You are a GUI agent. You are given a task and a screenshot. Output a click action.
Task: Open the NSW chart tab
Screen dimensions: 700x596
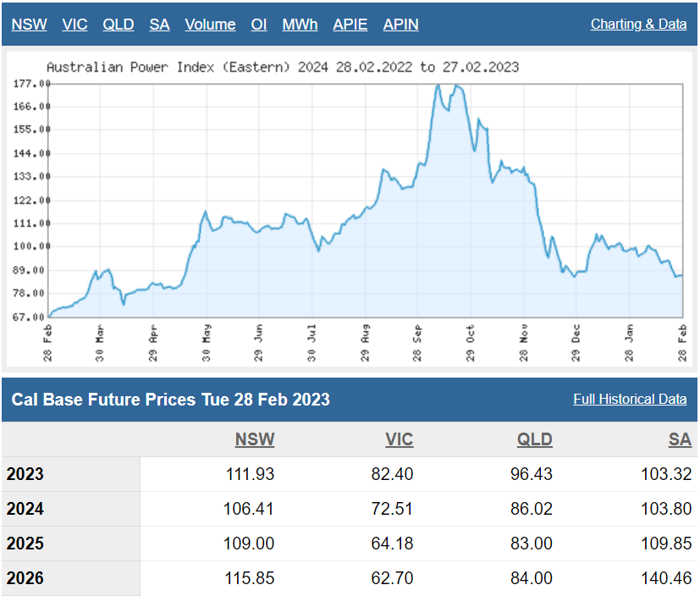29,25
